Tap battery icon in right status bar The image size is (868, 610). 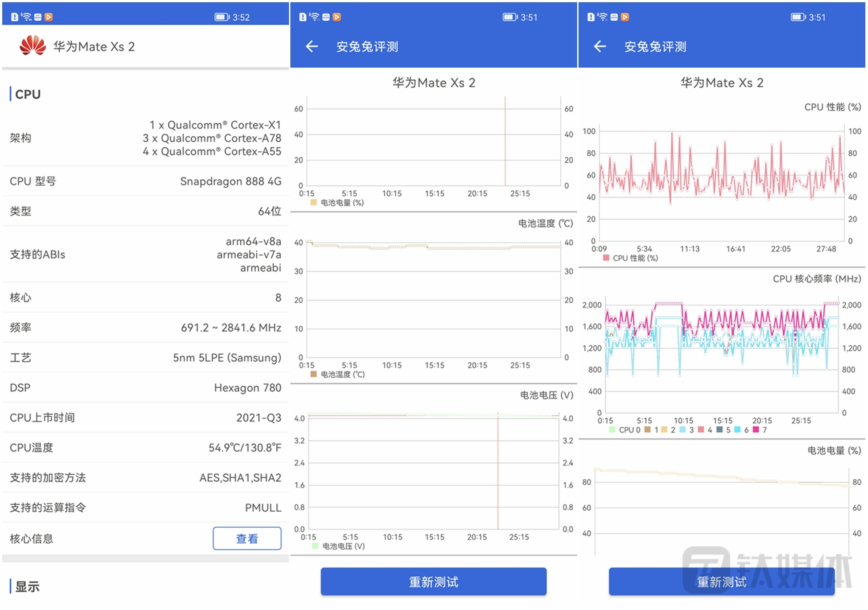tap(798, 17)
